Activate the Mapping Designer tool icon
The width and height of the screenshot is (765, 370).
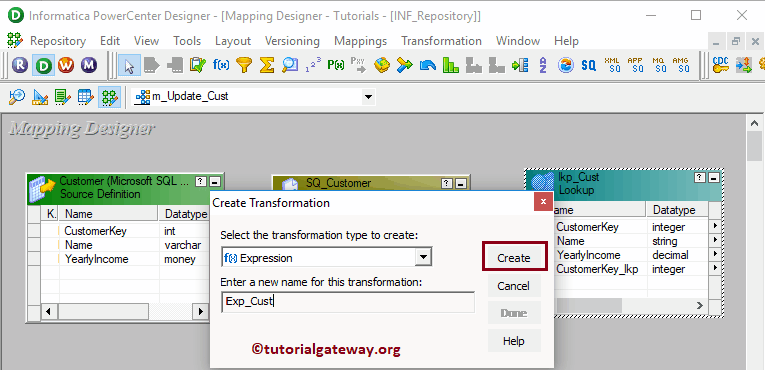point(109,97)
